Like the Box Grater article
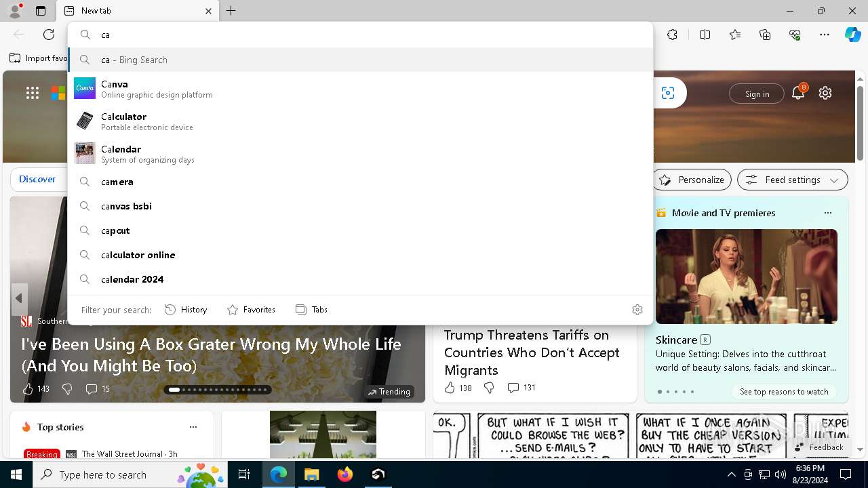The image size is (868, 488). (35, 389)
